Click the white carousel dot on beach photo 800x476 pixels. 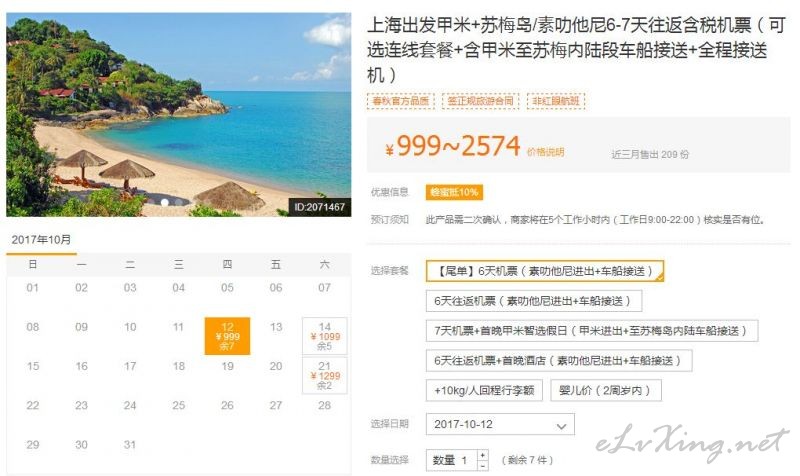[x=164, y=203]
